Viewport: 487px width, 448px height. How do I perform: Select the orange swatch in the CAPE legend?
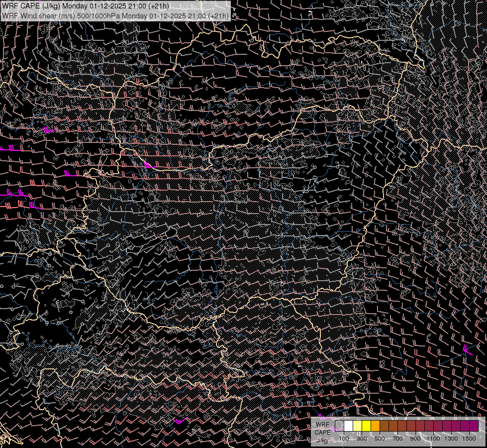[376, 426]
